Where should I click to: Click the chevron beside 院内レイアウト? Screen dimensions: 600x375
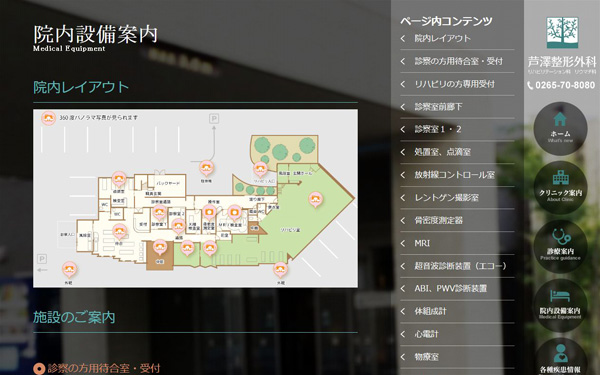[x=403, y=38]
